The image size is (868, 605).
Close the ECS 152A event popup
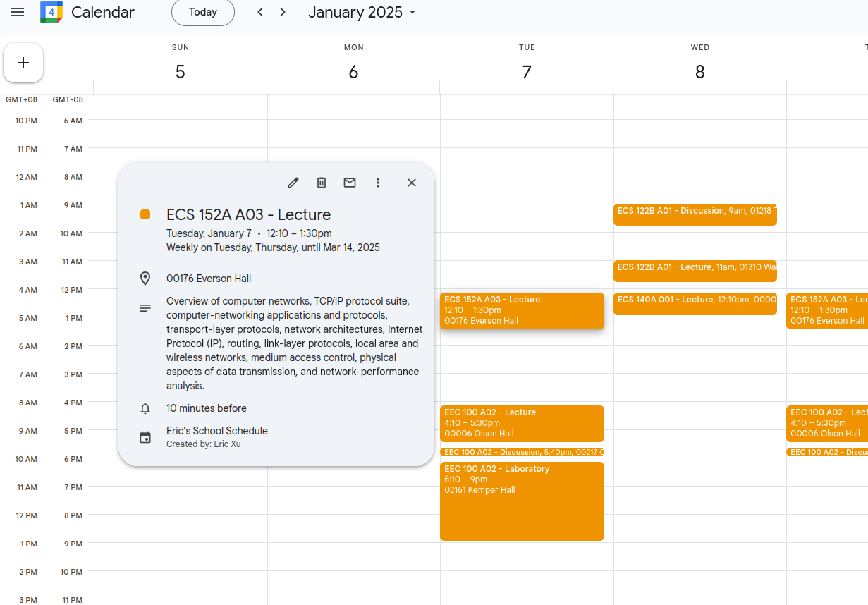point(412,183)
